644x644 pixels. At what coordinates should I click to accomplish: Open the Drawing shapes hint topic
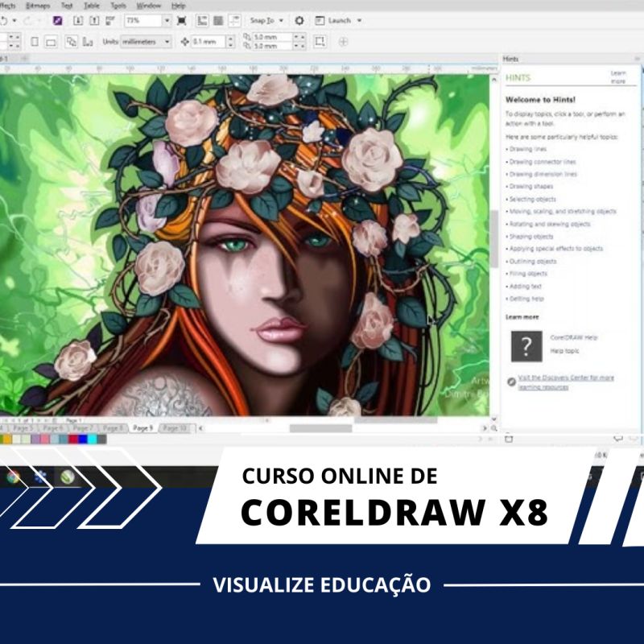tap(531, 187)
